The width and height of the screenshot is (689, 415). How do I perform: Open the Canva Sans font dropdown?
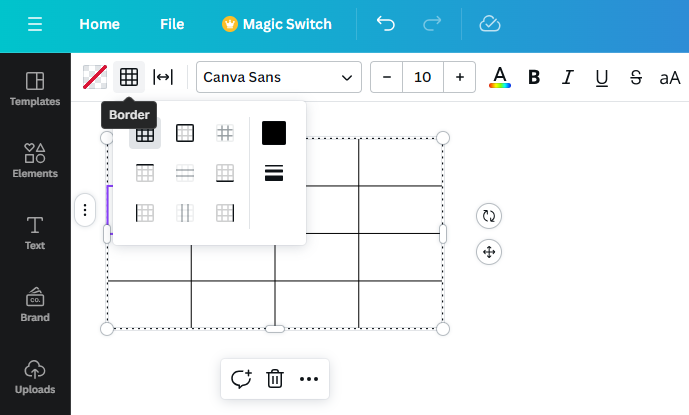pos(279,77)
